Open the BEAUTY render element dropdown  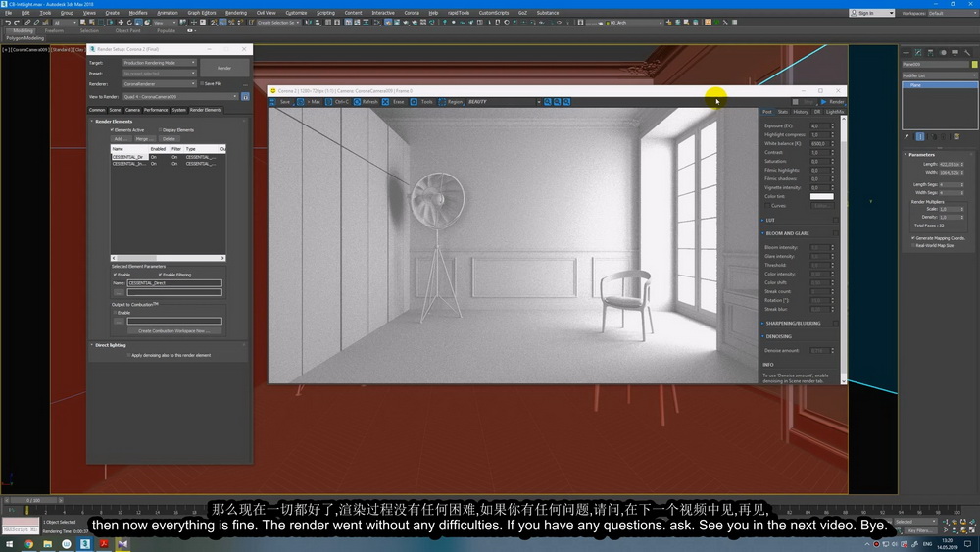click(x=503, y=102)
